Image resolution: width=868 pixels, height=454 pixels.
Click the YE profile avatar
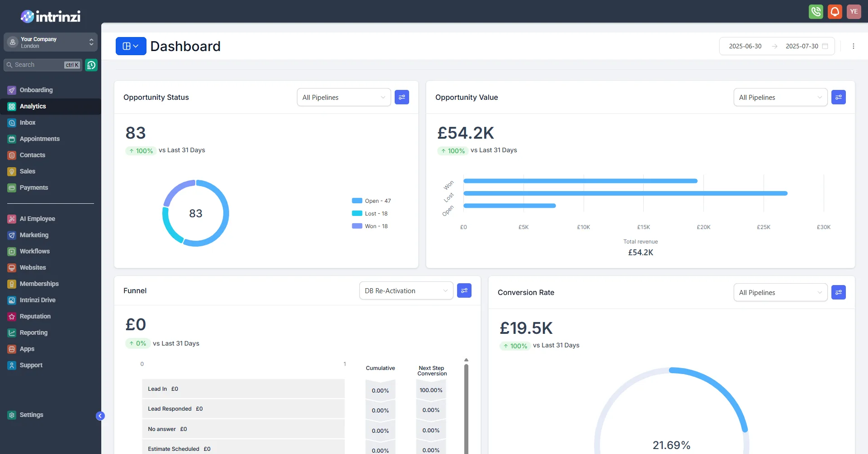pyautogui.click(x=854, y=11)
